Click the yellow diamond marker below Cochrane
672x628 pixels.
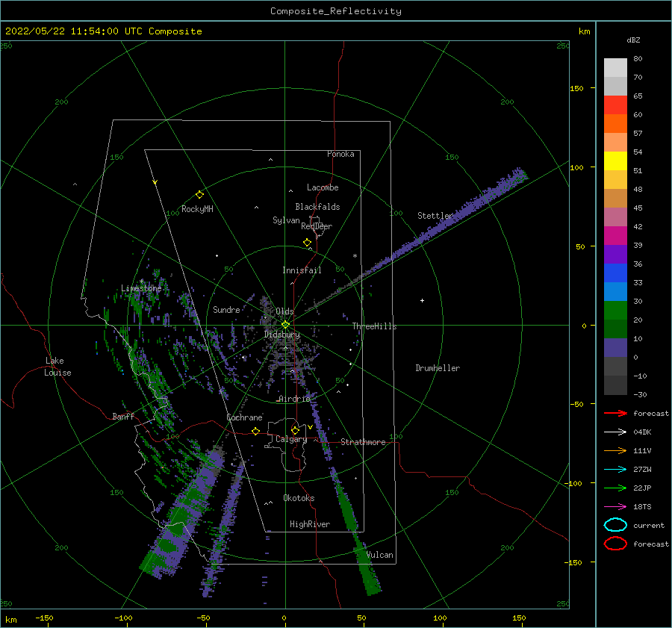pyautogui.click(x=256, y=431)
